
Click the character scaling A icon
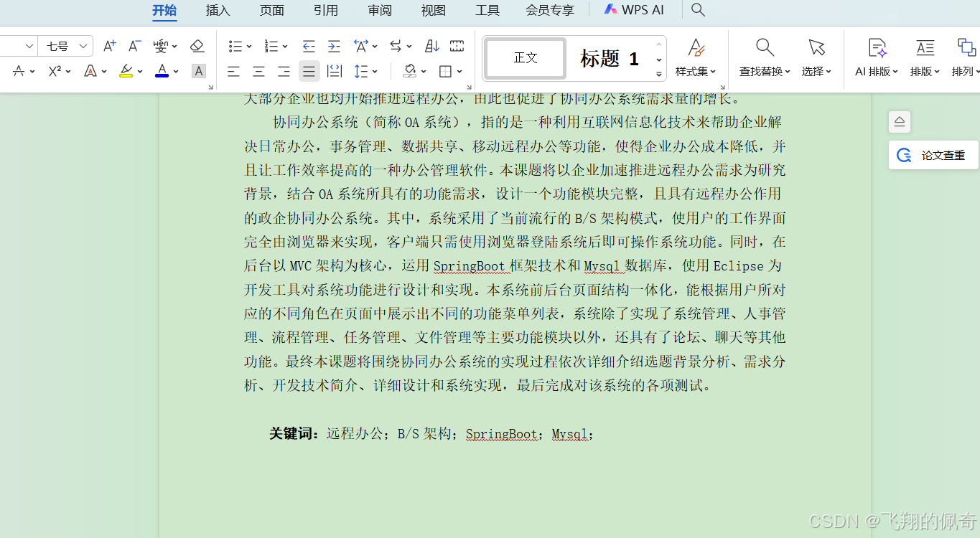pyautogui.click(x=361, y=46)
